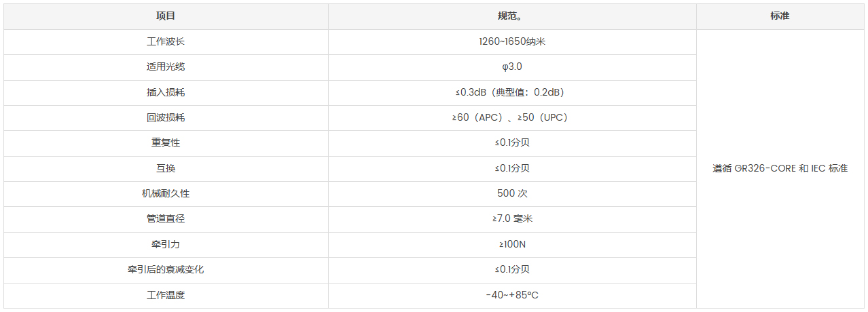Click the 标准 column header
The image size is (868, 312).
pos(780,16)
